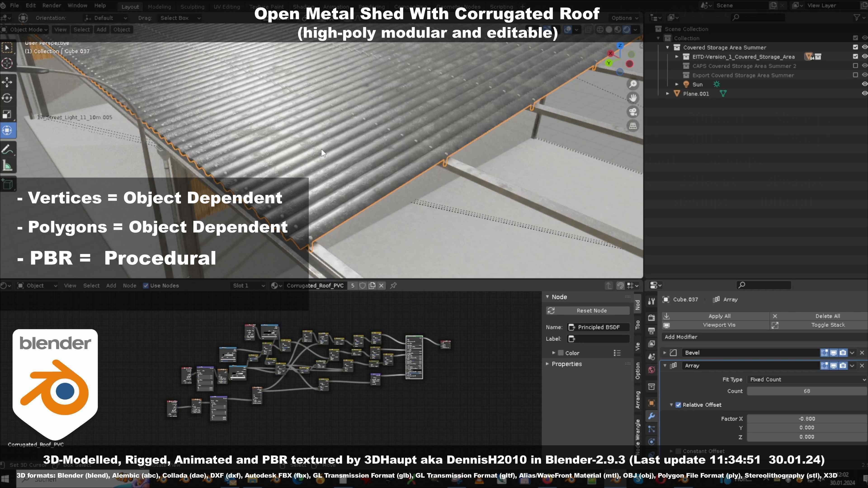The image size is (868, 488).
Task: Open the World properties tab (red globe)
Action: (x=651, y=370)
